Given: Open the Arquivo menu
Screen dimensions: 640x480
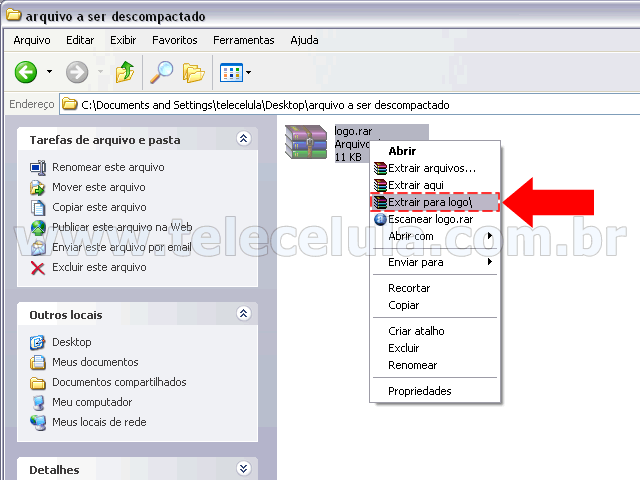Looking at the screenshot, I should pos(32,40).
